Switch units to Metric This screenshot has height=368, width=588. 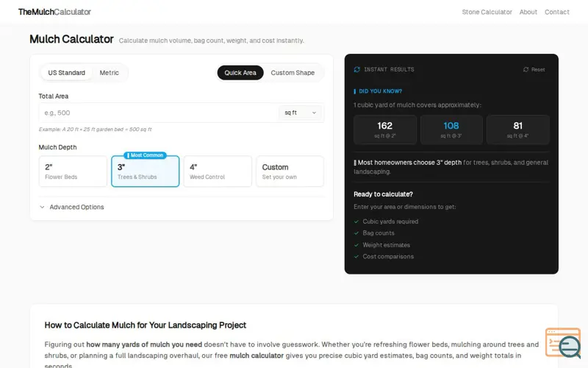[x=109, y=73]
